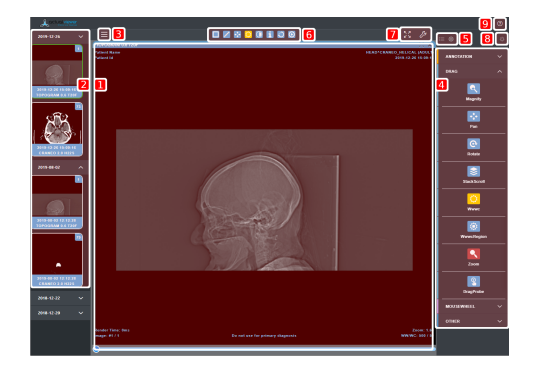Expand the MOUSEWHEEL tools section
Screen dimensions: 535x377
pyautogui.click(x=473, y=306)
